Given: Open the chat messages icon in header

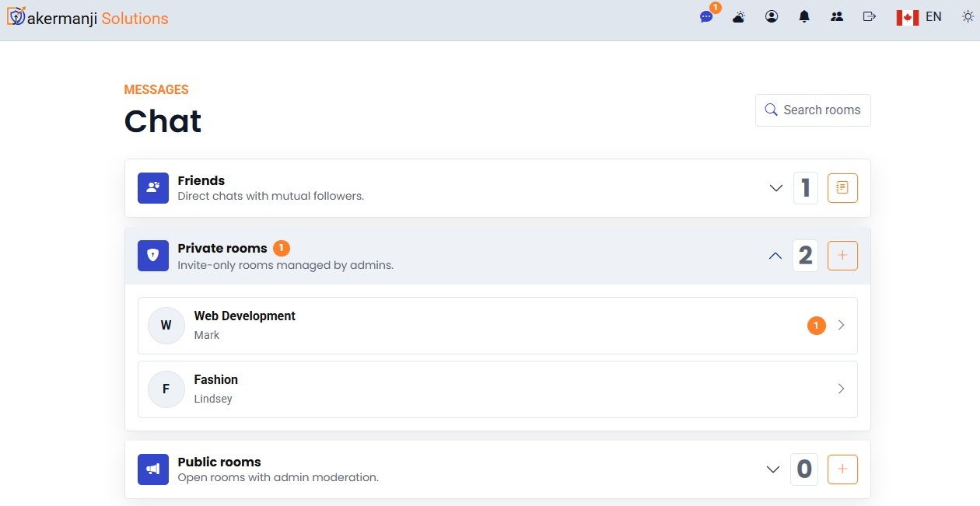Looking at the screenshot, I should pyautogui.click(x=706, y=16).
